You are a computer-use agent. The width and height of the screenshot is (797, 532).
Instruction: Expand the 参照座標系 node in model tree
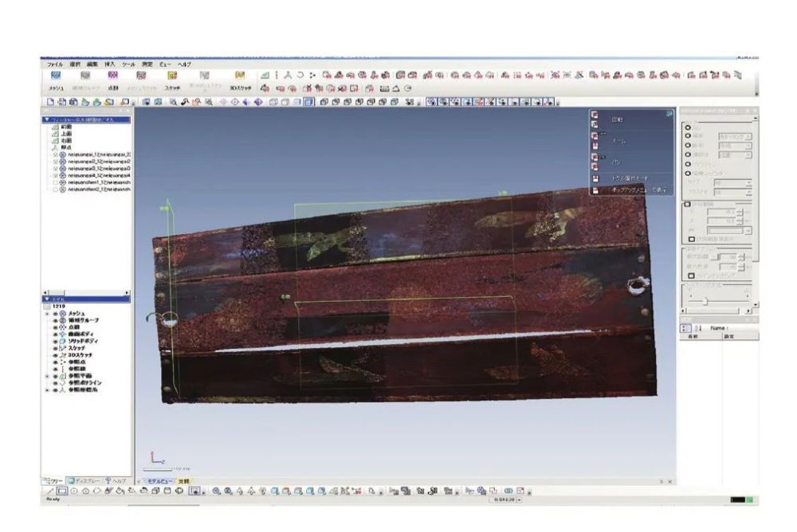click(x=47, y=390)
